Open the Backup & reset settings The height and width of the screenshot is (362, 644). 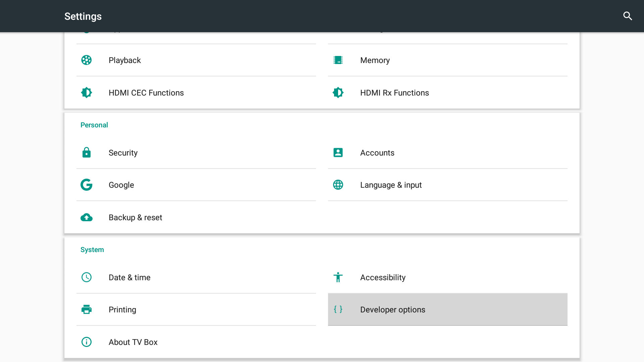(x=136, y=217)
